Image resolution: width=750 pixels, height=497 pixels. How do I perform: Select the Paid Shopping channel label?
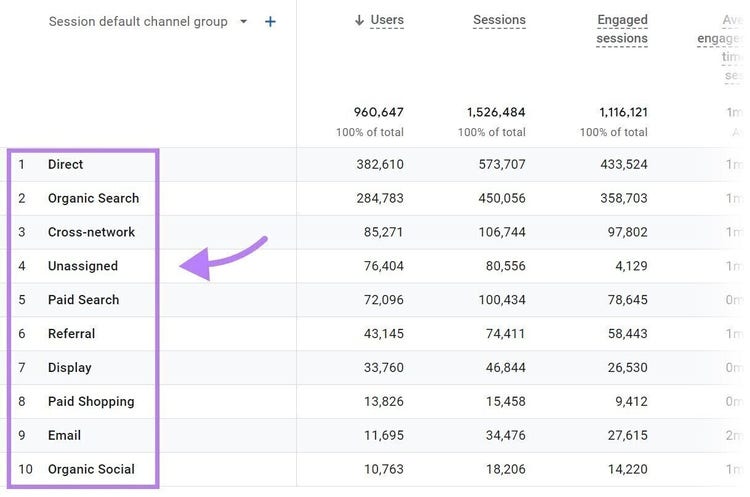[91, 402]
